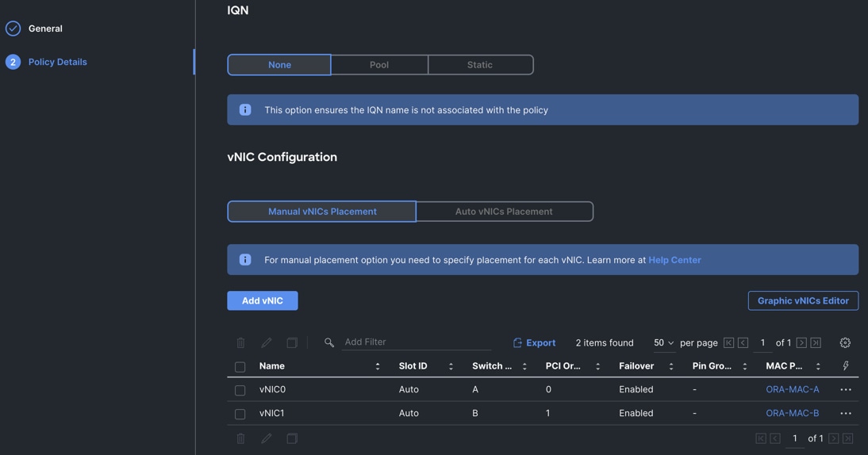Viewport: 868px width, 455px height.
Task: Open the vNIC0 row actions ellipsis
Action: pos(846,389)
